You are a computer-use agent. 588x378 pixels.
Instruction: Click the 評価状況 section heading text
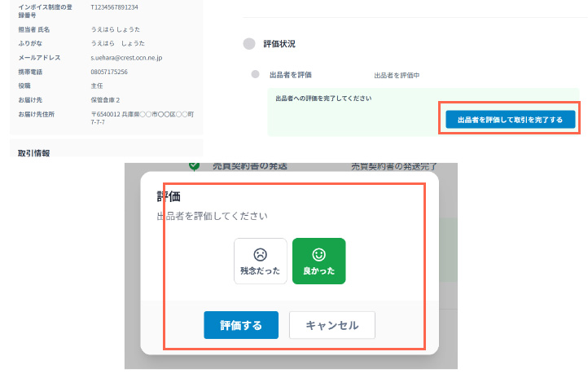(279, 44)
